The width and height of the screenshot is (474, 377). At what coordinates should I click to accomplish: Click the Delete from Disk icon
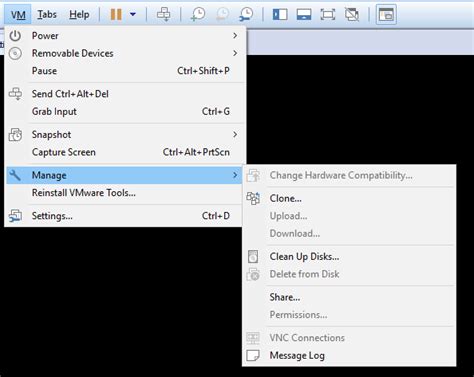[253, 274]
